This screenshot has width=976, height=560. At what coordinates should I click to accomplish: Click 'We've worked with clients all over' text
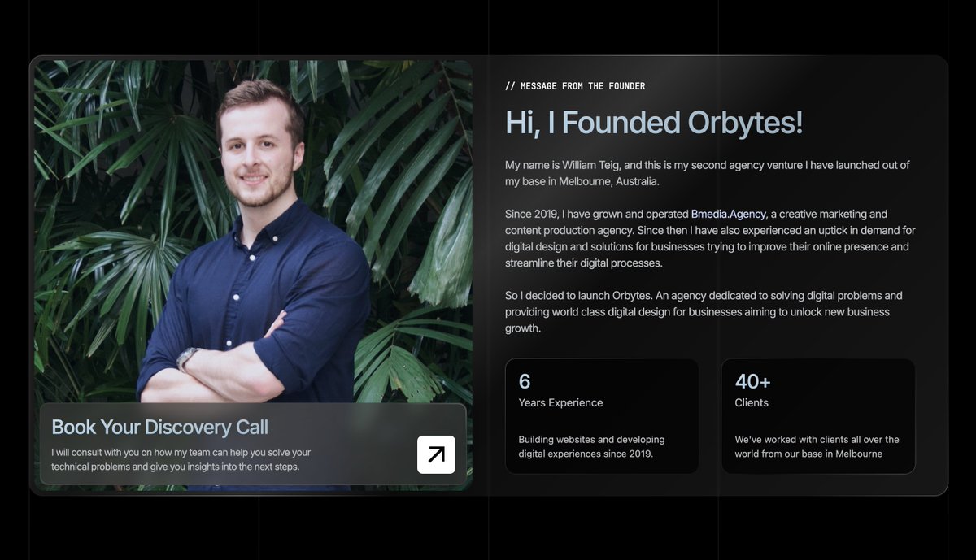[817, 446]
